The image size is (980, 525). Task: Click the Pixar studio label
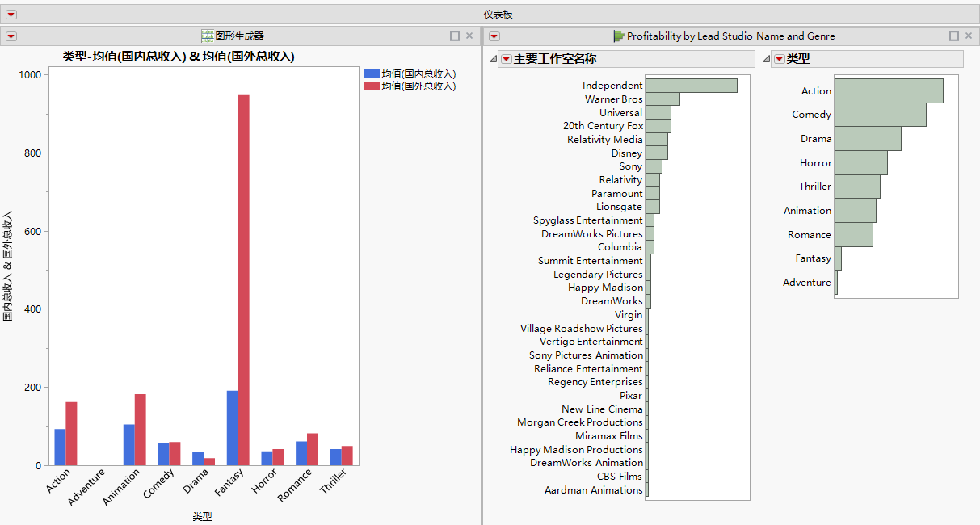pyautogui.click(x=631, y=396)
